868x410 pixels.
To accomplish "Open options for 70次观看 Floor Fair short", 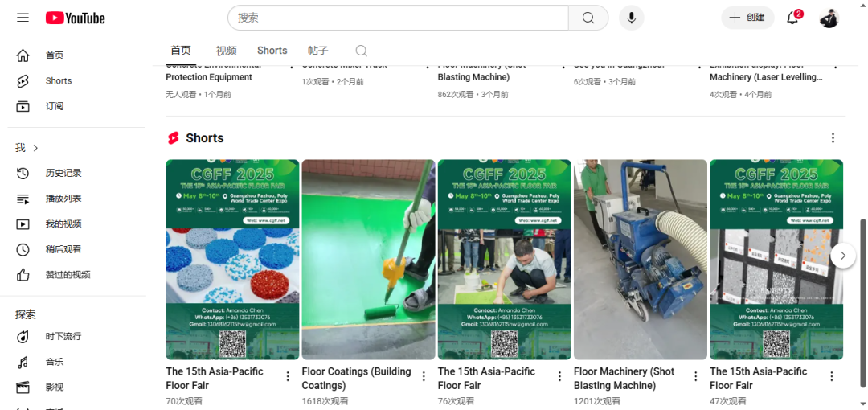I will pyautogui.click(x=287, y=377).
